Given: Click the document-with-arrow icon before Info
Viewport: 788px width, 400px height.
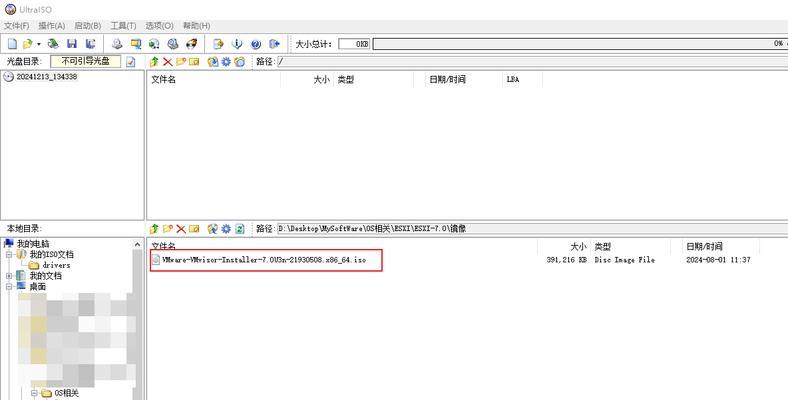Looking at the screenshot, I should click(218, 44).
